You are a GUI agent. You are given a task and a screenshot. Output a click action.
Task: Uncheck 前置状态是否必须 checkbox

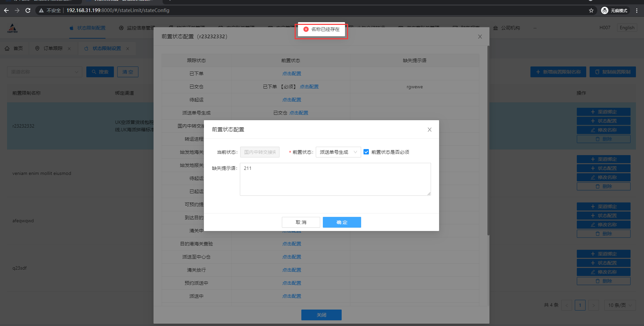click(366, 152)
